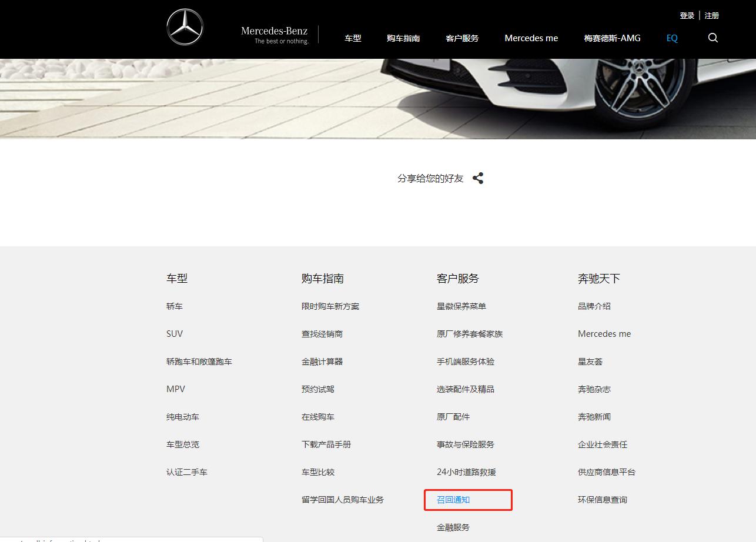
Task: Click 环保信息查询 link
Action: click(x=603, y=500)
